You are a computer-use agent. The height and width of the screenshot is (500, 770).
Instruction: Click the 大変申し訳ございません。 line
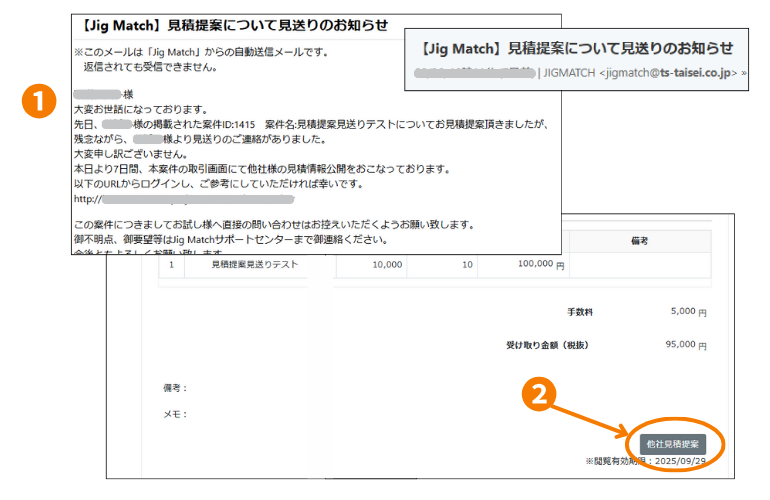(131, 154)
